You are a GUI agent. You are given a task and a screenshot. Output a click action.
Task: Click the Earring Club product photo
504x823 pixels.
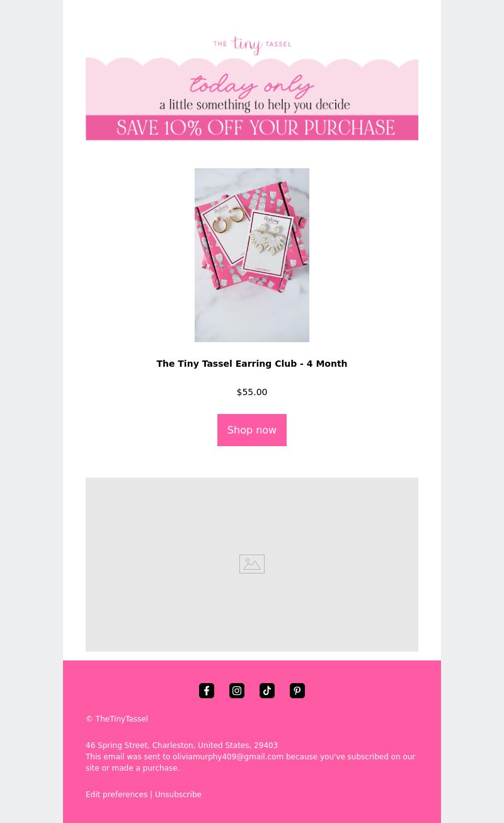click(x=252, y=255)
